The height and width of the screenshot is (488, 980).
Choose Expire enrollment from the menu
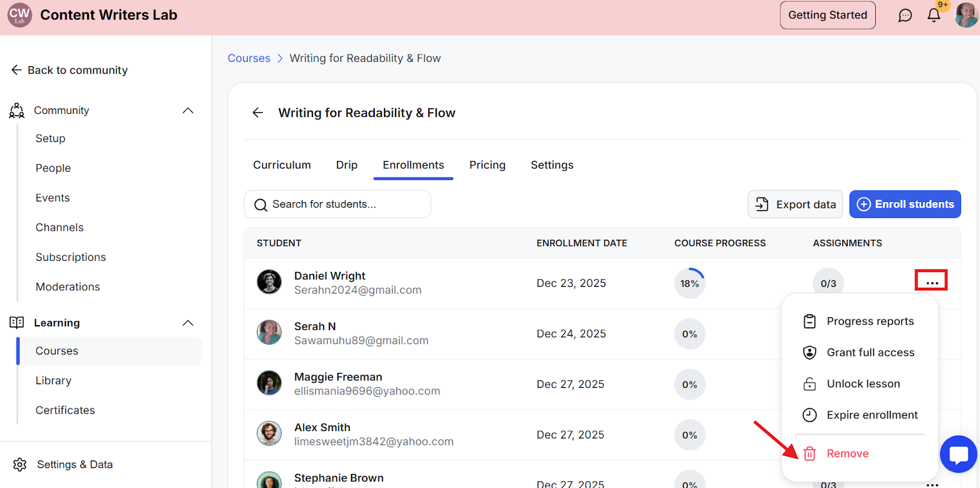[872, 415]
